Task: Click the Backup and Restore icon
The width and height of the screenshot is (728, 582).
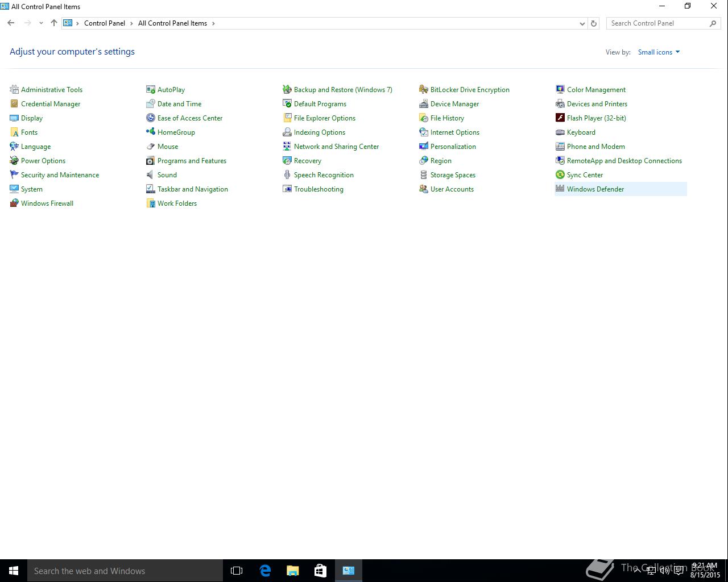Action: (287, 89)
